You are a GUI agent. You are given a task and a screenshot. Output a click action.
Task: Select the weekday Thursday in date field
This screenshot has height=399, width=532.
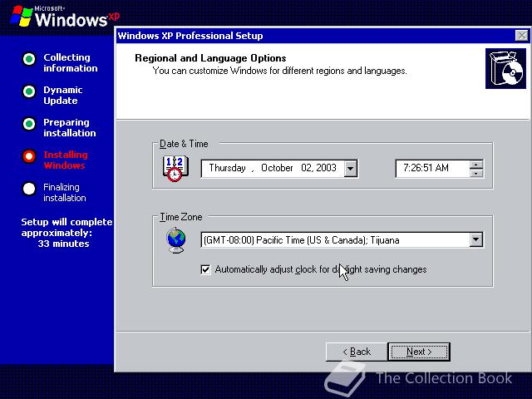[x=227, y=168]
